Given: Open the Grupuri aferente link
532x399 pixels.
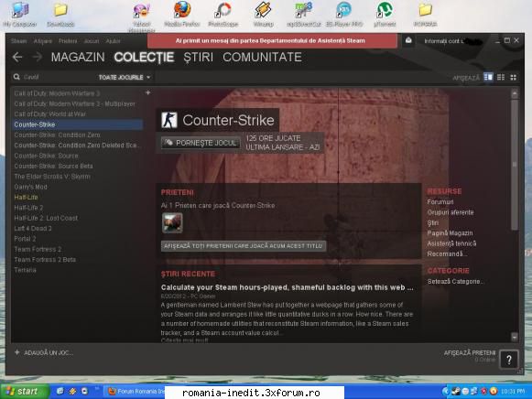Looking at the screenshot, I should click(x=451, y=212).
